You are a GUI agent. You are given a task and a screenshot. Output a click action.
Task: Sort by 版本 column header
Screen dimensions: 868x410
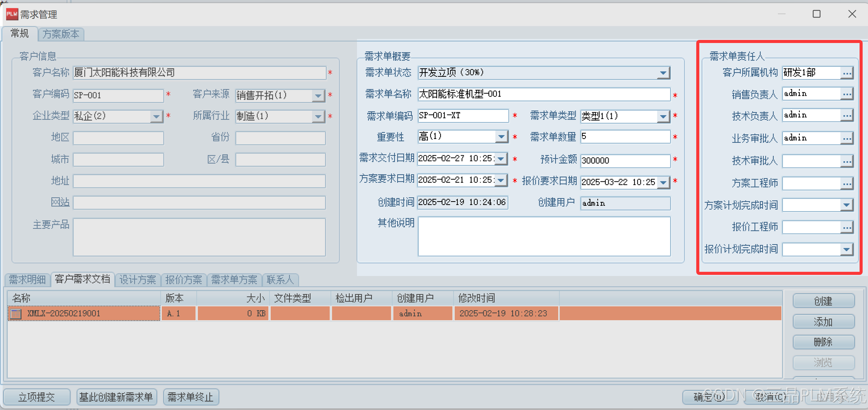click(179, 298)
